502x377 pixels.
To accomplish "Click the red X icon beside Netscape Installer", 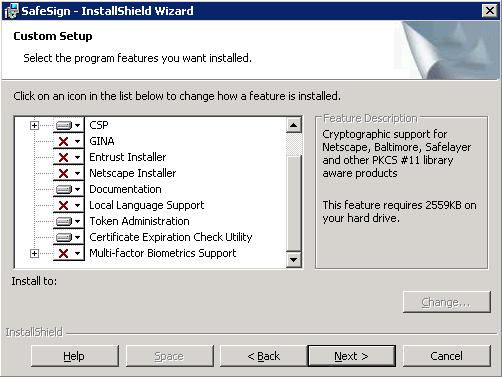I will click(x=63, y=173).
